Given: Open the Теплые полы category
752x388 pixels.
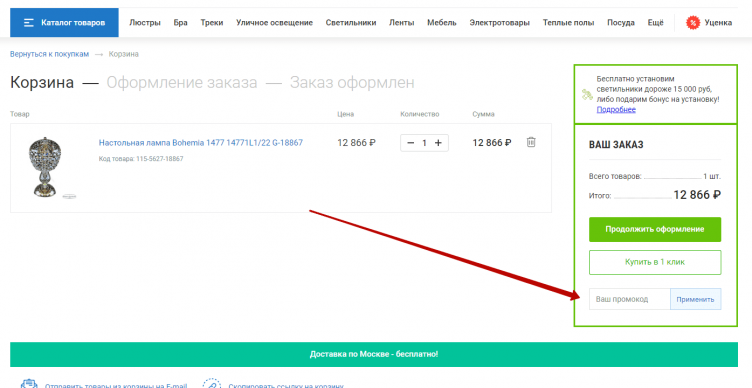Looking at the screenshot, I should pos(568,23).
